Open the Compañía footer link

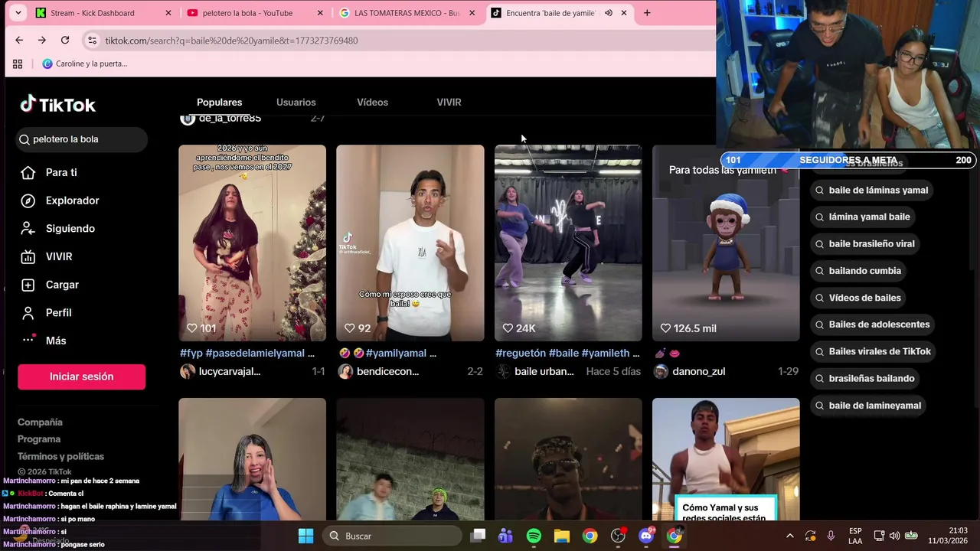click(40, 422)
